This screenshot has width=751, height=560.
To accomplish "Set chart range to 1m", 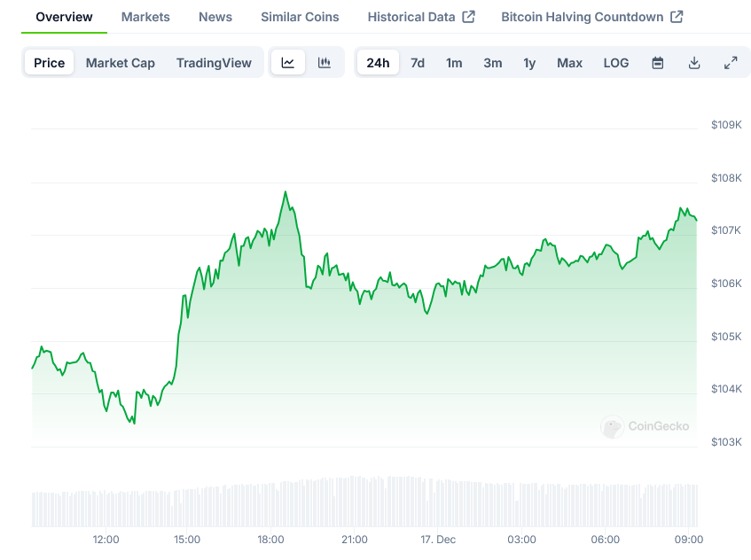I will point(454,63).
